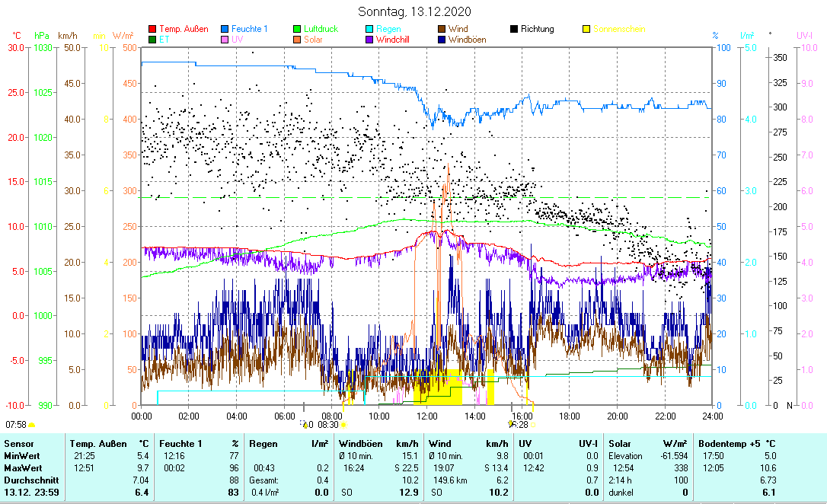
Task: Click the hPa axis unit label
Action: [x=41, y=36]
